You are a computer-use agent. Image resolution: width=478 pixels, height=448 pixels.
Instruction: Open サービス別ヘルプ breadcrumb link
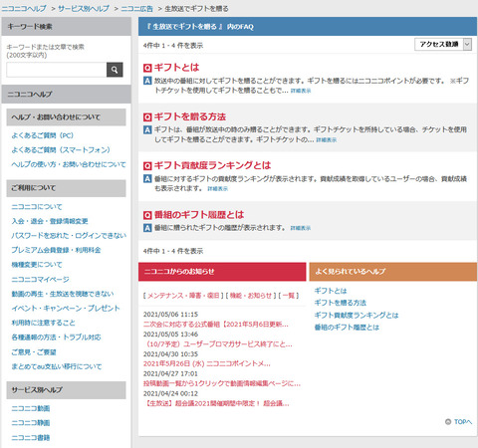[x=84, y=9]
